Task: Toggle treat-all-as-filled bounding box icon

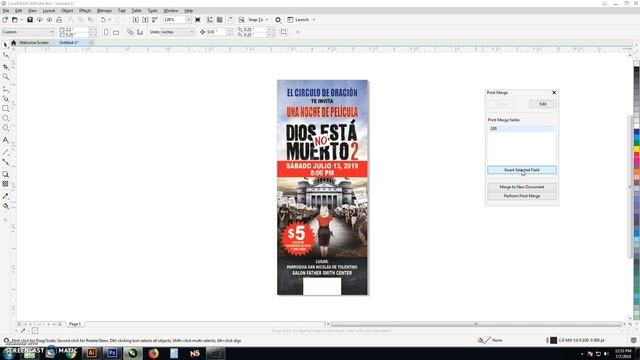Action: tap(284, 32)
